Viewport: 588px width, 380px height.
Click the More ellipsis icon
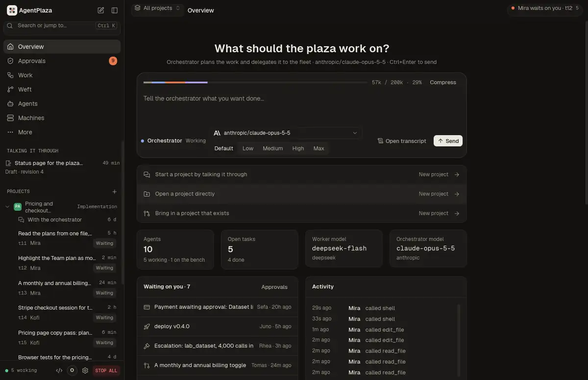10,132
